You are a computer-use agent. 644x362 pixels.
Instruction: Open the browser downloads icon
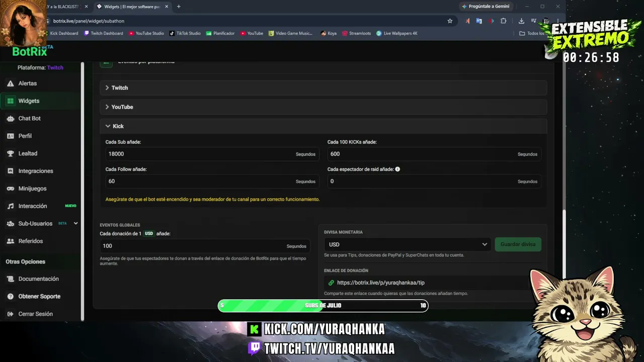pos(521,21)
